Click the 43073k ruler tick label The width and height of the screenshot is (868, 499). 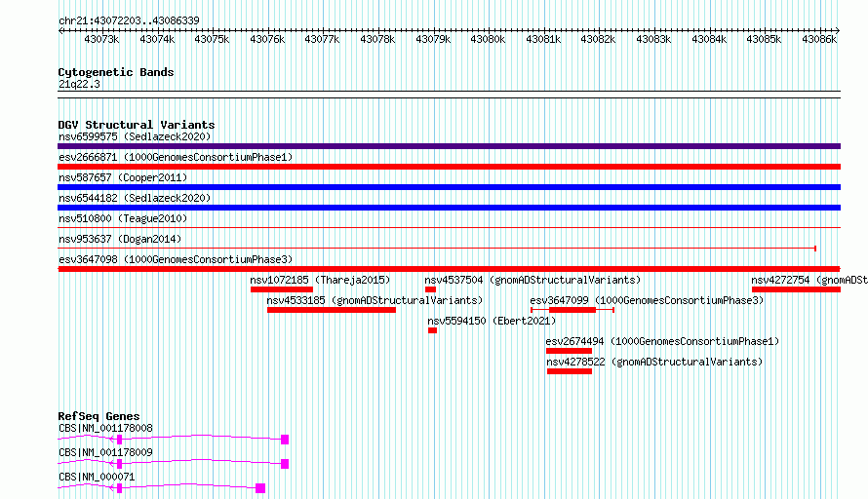(101, 39)
